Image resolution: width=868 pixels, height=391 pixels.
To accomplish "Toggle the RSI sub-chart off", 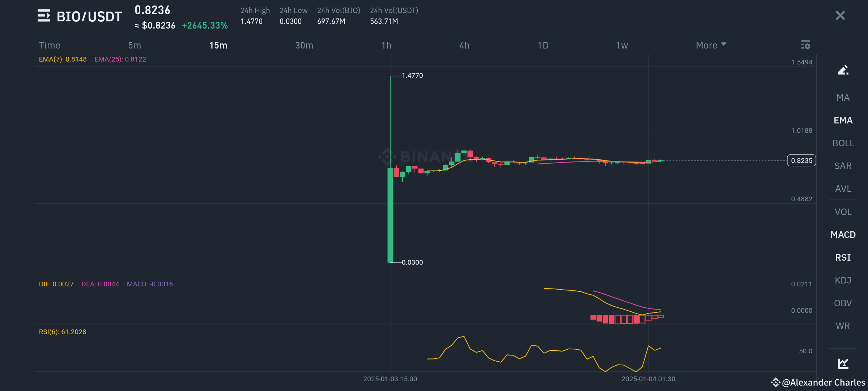I will tap(843, 257).
